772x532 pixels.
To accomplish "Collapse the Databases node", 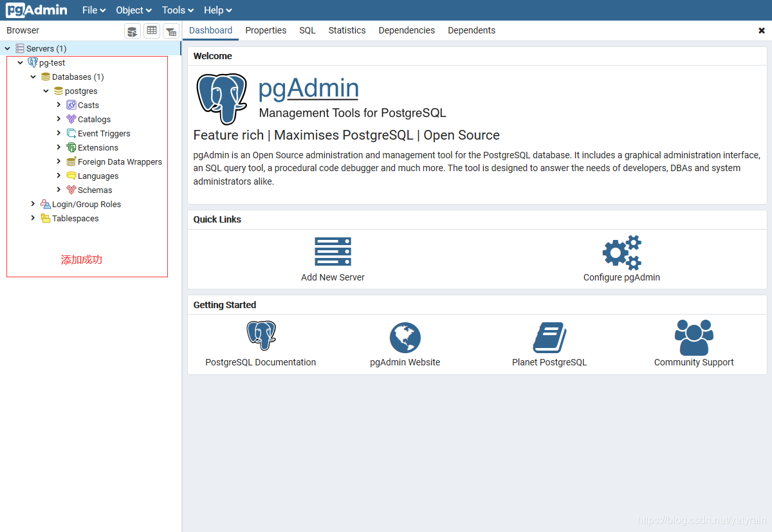I will pyautogui.click(x=33, y=77).
